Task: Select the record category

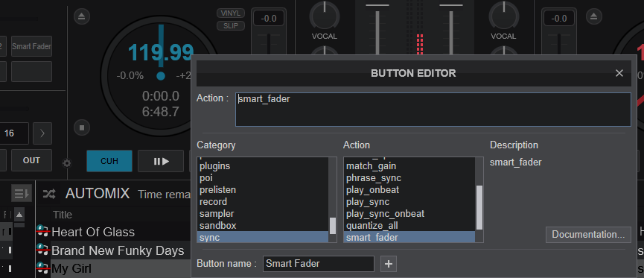Action: point(263,202)
